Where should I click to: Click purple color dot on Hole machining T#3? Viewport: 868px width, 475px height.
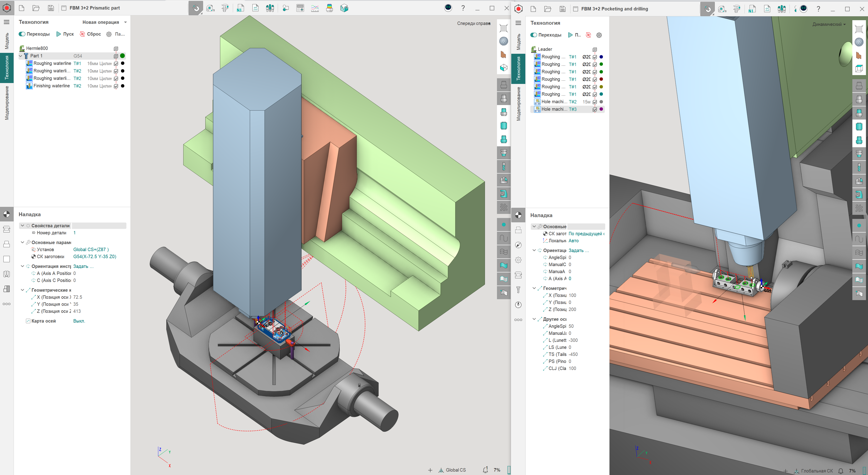tap(601, 109)
